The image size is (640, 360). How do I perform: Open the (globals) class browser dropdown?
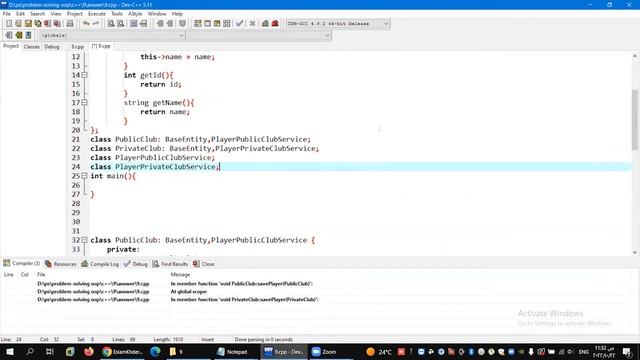(112, 36)
